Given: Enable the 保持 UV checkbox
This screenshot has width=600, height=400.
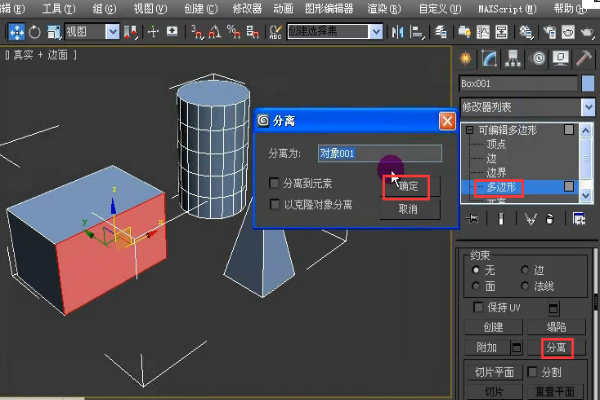Looking at the screenshot, I should coord(478,307).
